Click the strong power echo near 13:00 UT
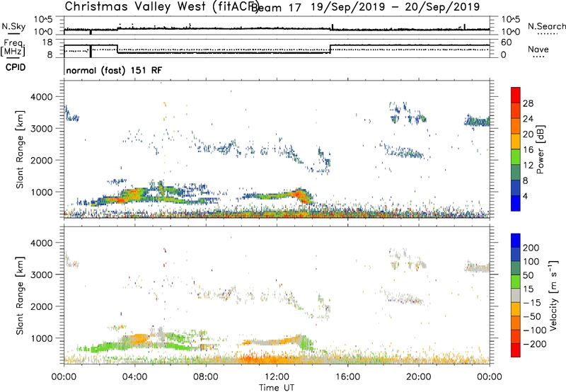Image resolution: width=566 pixels, height=392 pixels. tap(299, 195)
